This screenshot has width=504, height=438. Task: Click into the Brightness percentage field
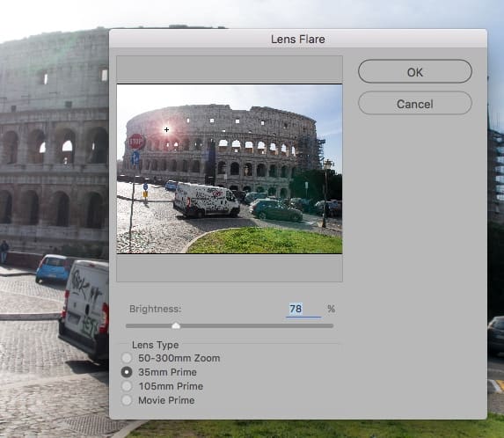pos(303,309)
